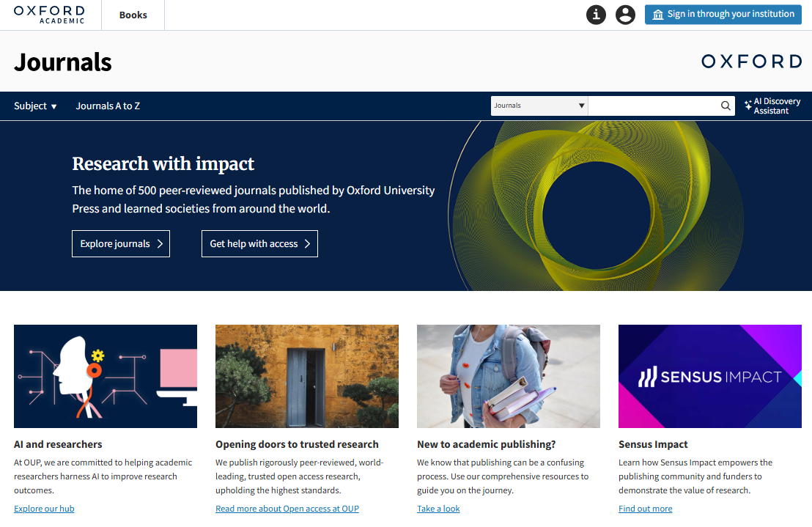Image resolution: width=812 pixels, height=527 pixels.
Task: Open the Journals search scope dropdown
Action: [539, 106]
